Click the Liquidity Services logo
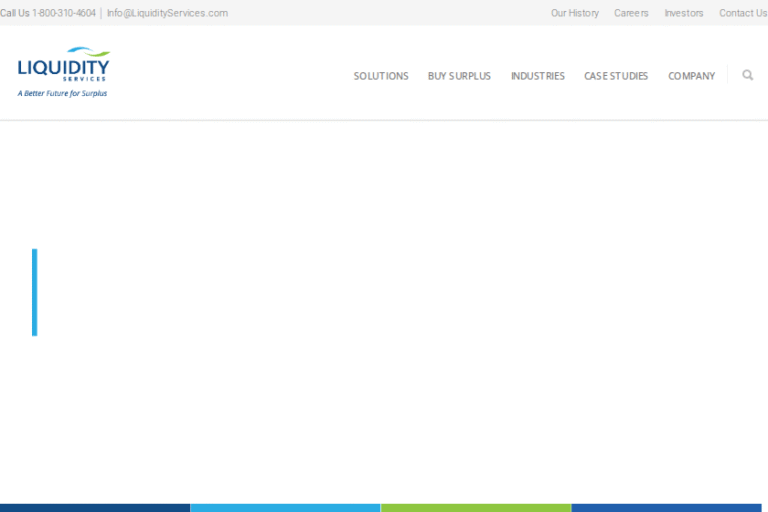768x512 pixels. click(x=63, y=65)
